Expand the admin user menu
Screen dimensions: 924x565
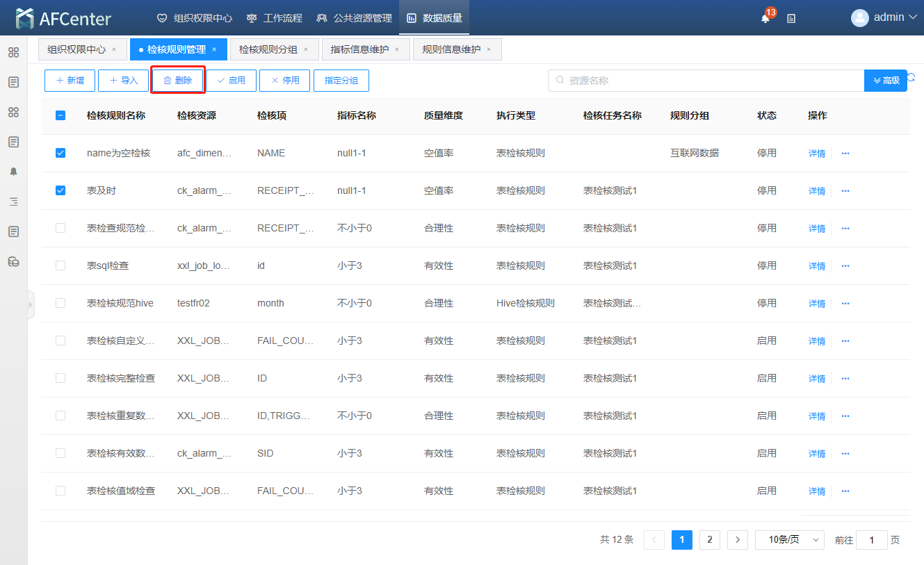click(x=884, y=17)
